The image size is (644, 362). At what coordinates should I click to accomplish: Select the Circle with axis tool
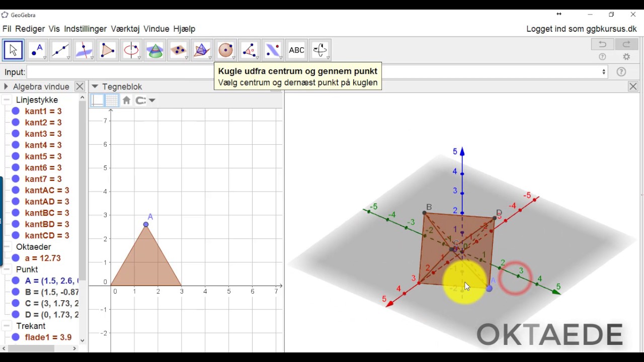(131, 50)
